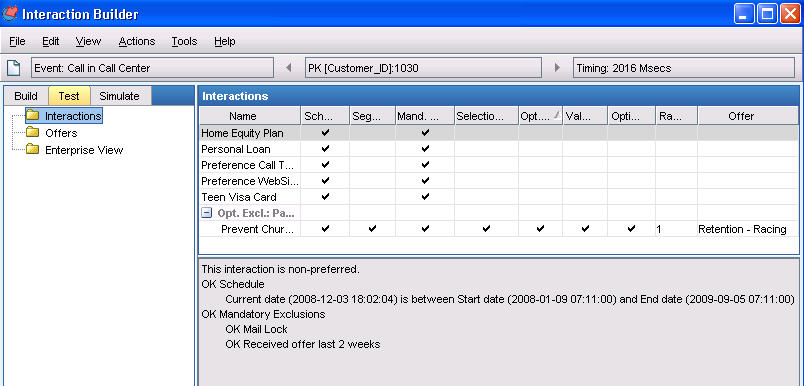804x386 pixels.
Task: Switch to the Build tab
Action: (26, 96)
